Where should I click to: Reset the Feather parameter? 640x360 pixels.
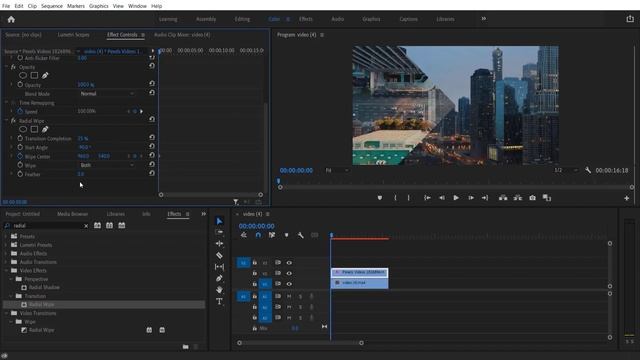152,173
